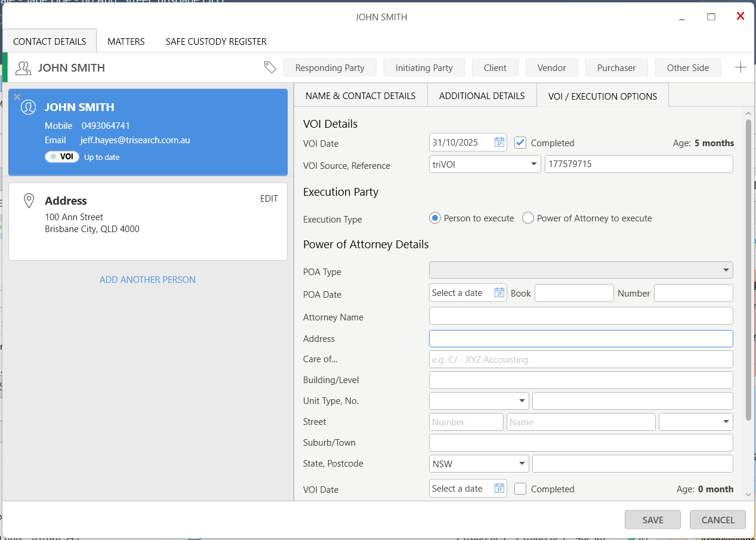
Task: Click into the Attorney Name field
Action: [581, 316]
